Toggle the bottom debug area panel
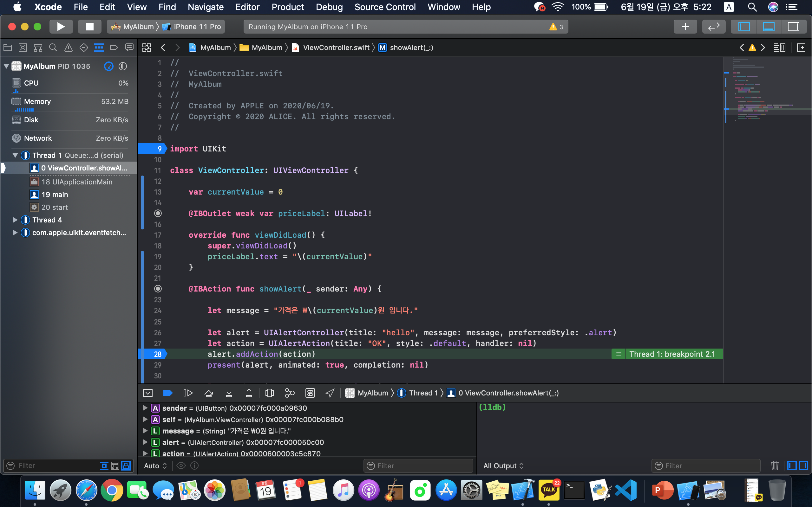Screen dimensions: 812x507 click(769, 27)
